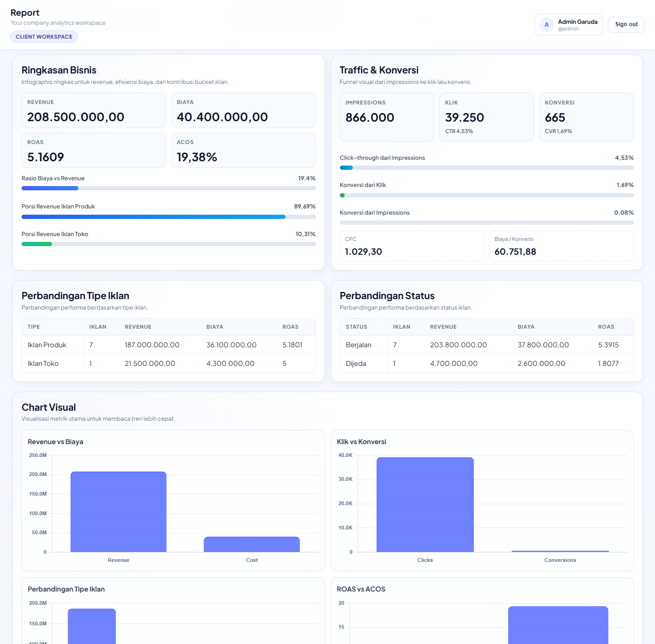Screen dimensions: 655x644
Task: Click the CPC card
Action: pos(412,246)
